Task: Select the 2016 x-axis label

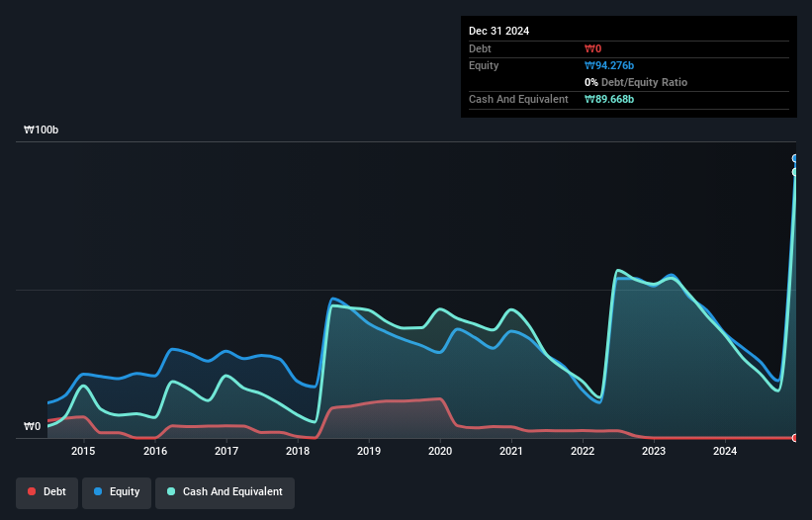Action: pos(155,451)
